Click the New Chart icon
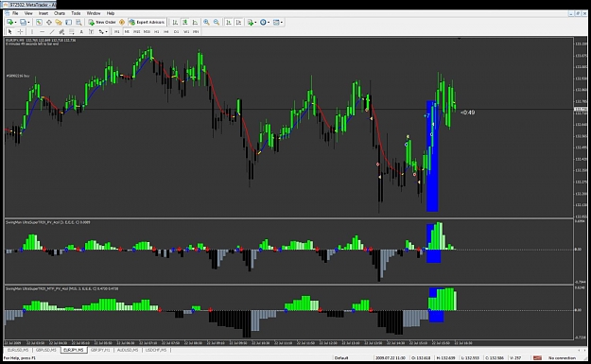Screen dimensions: 591x364 click(x=9, y=23)
